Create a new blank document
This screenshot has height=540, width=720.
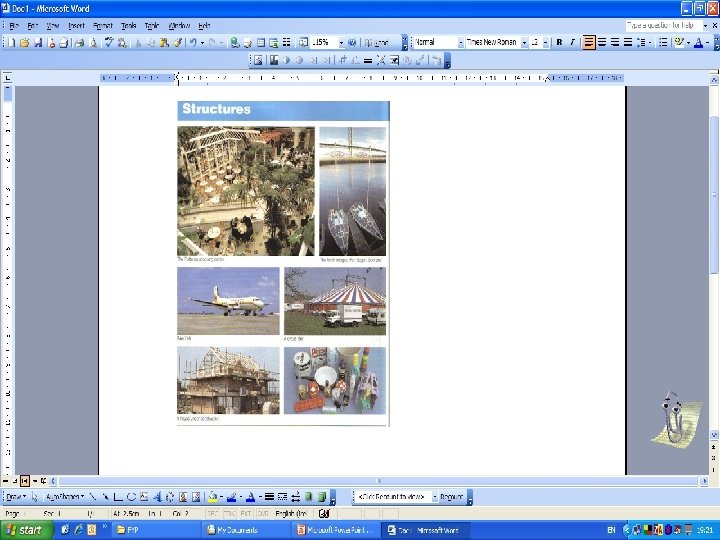pos(11,43)
